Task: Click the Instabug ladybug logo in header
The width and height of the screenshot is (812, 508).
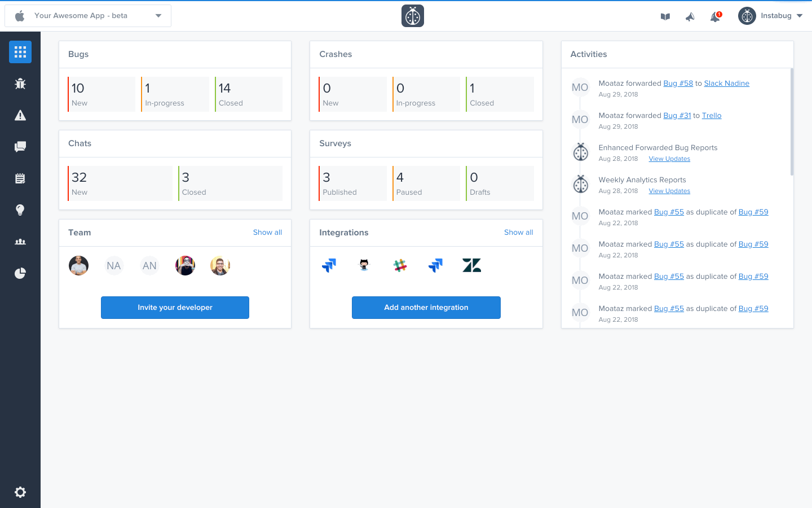Action: (x=413, y=16)
